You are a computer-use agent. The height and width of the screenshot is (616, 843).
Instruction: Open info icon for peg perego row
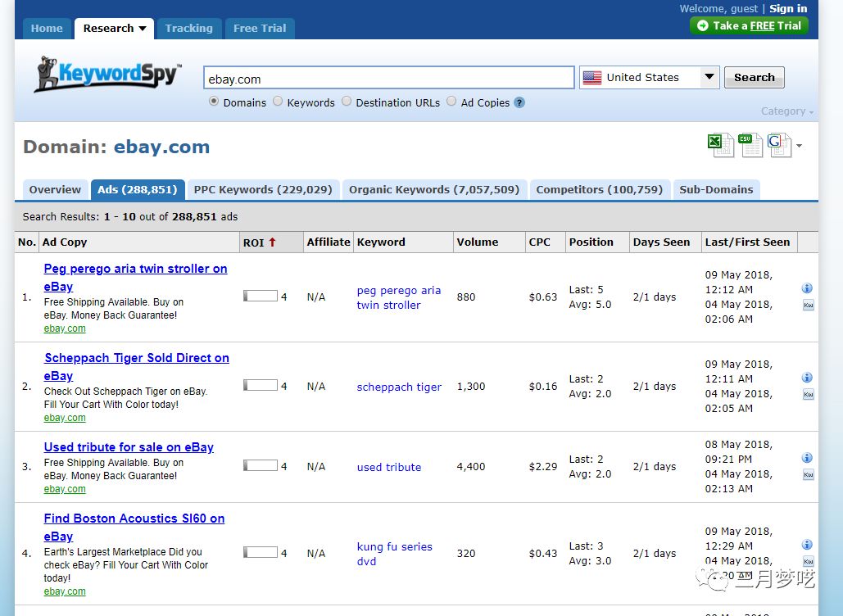(807, 288)
